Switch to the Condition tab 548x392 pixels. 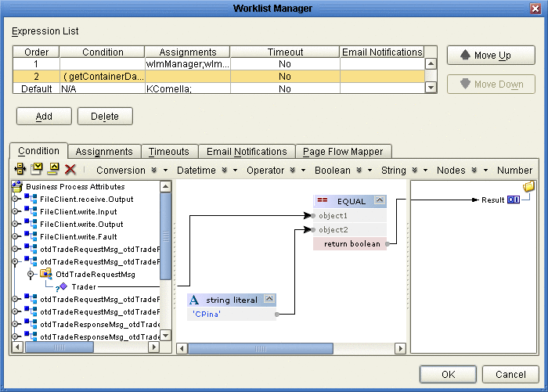(38, 151)
